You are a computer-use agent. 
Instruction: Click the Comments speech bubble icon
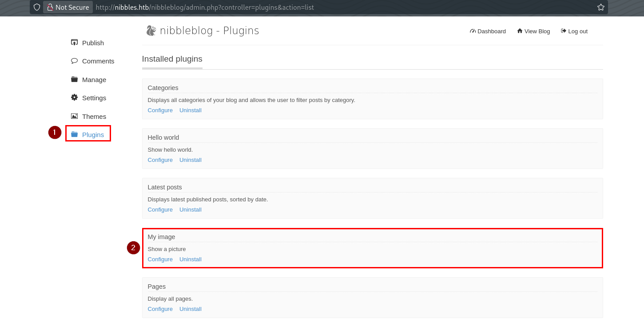(x=74, y=61)
